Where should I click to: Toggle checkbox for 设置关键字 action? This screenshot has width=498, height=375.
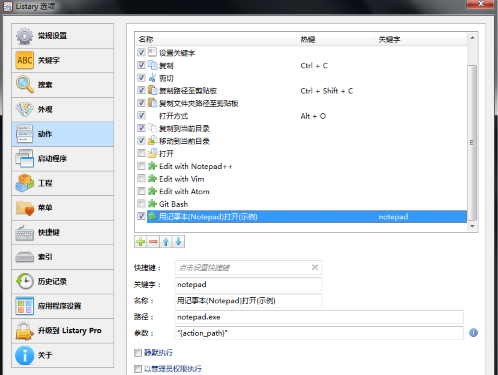click(141, 52)
